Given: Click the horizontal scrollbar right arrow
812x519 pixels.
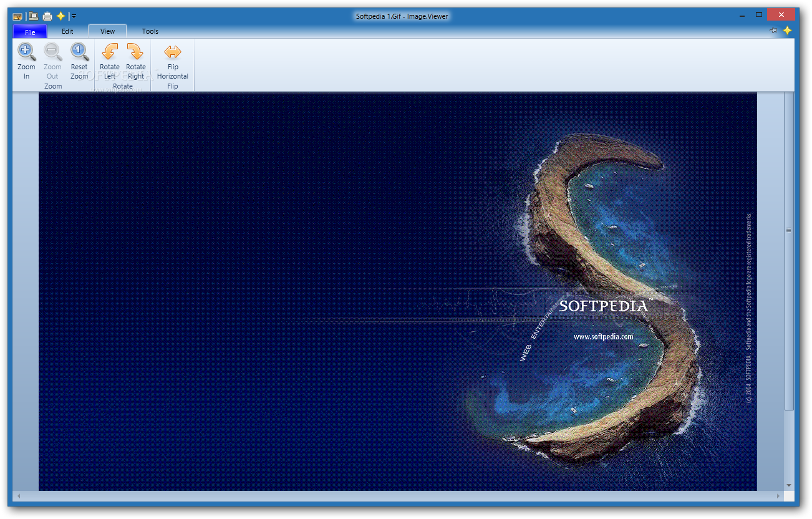Looking at the screenshot, I should pyautogui.click(x=778, y=496).
